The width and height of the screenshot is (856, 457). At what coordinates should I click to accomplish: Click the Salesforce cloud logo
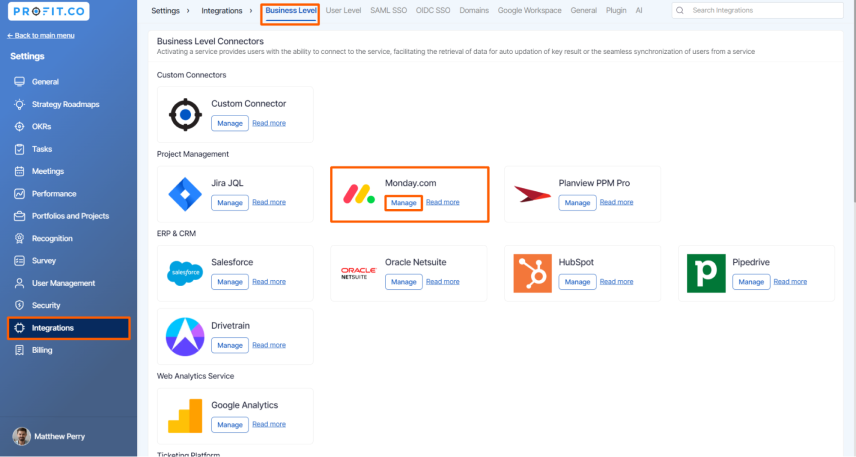click(x=185, y=273)
